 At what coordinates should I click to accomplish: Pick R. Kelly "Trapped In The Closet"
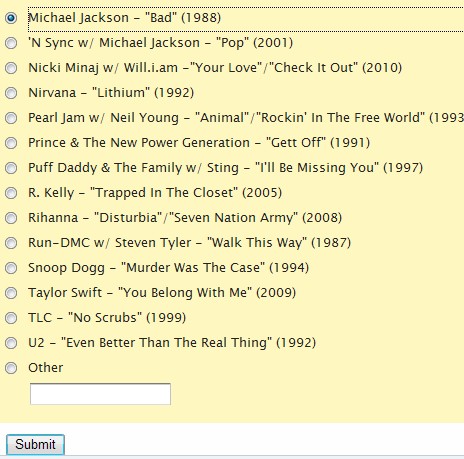[11, 193]
